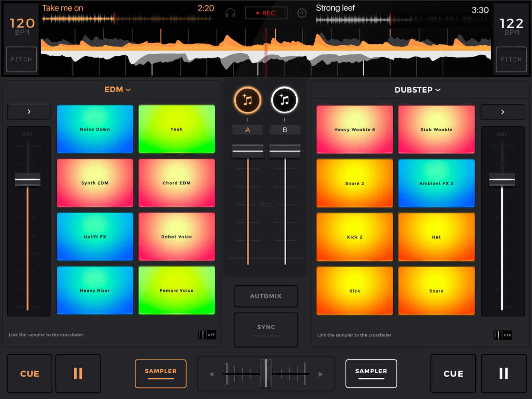Start recording with the REC button

coord(266,13)
